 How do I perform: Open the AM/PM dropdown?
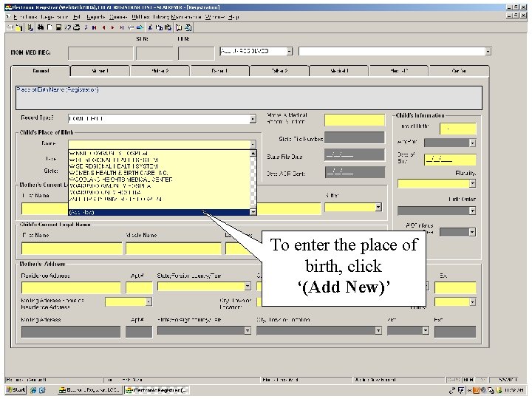coord(473,143)
